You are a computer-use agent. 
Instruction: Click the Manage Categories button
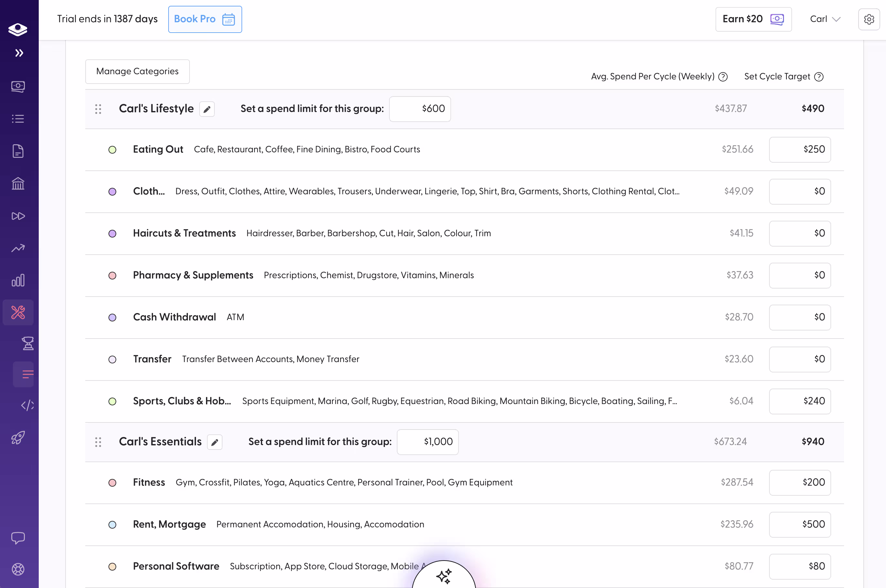pyautogui.click(x=137, y=71)
